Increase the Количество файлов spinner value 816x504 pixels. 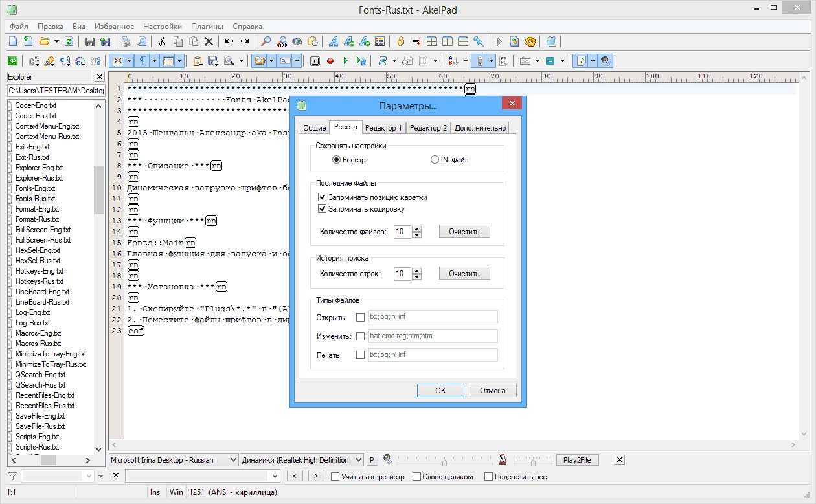point(416,228)
